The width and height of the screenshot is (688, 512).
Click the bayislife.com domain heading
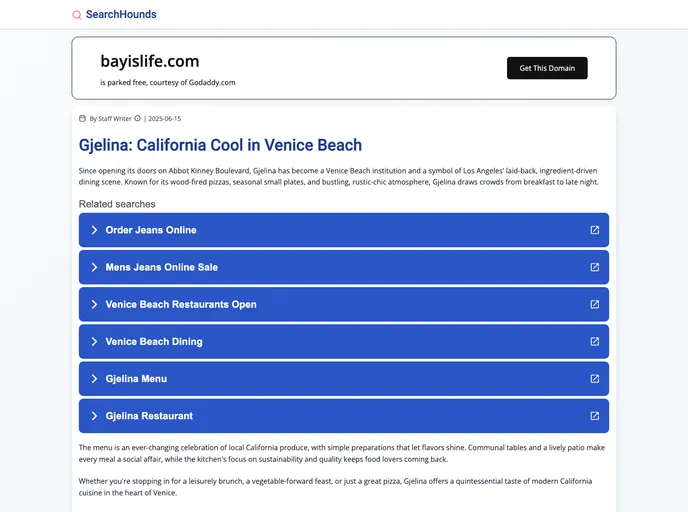pyautogui.click(x=150, y=61)
